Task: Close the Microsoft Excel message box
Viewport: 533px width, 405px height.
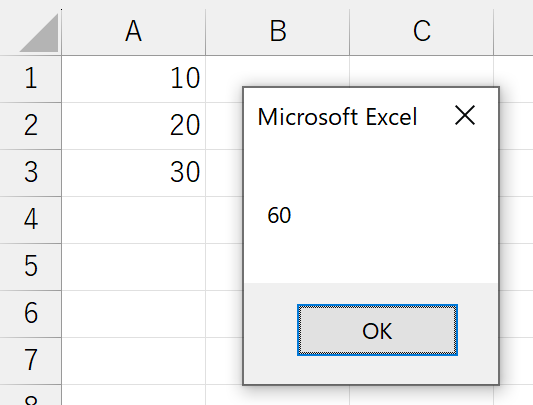Action: point(465,115)
